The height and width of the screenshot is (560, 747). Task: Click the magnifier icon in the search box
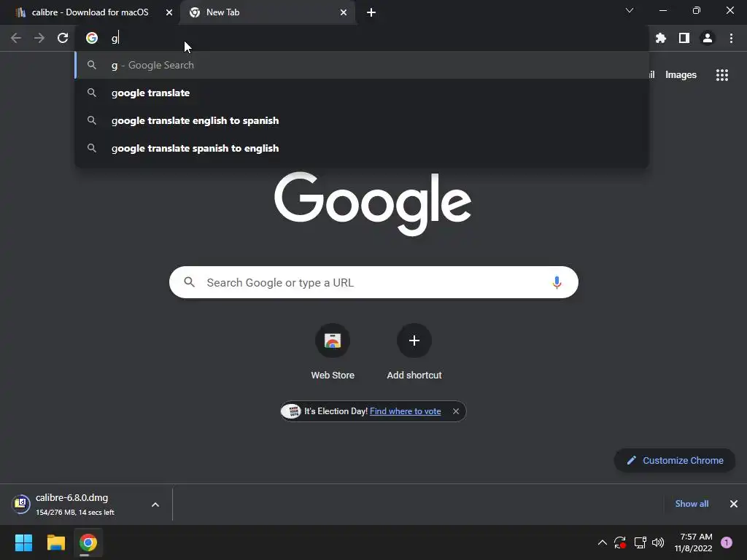click(x=190, y=282)
